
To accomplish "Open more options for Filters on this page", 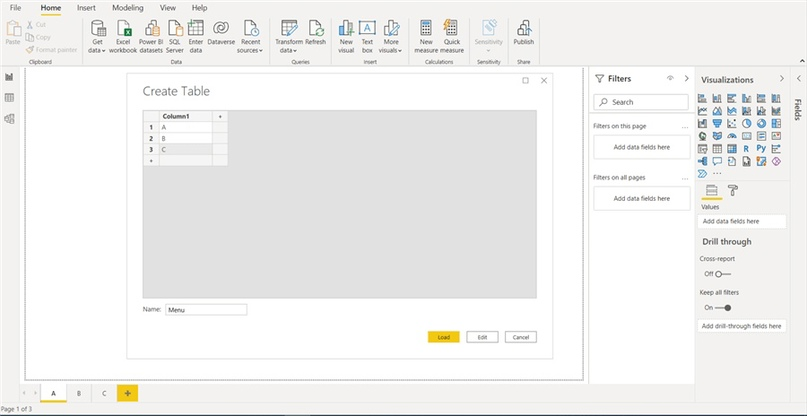I will click(x=685, y=127).
